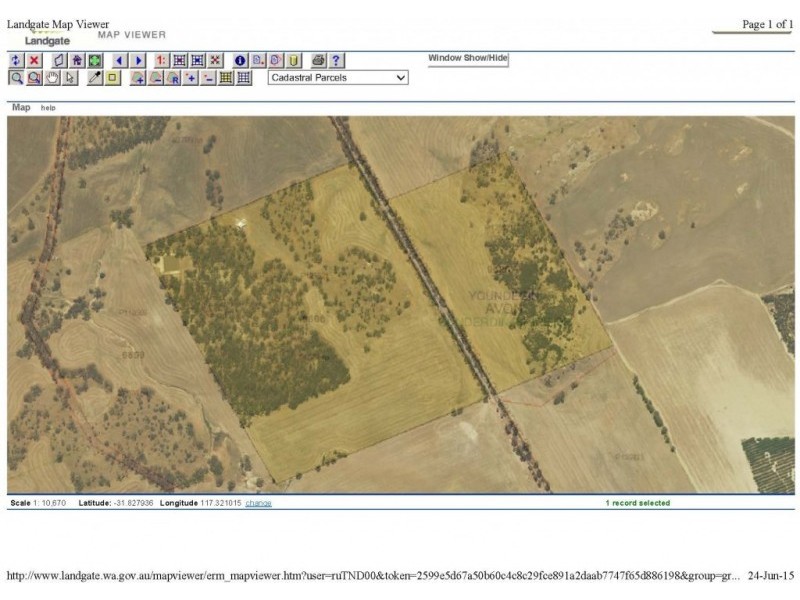This screenshot has width=800, height=600.
Task: Click the 1: scale setting icon
Action: pyautogui.click(x=160, y=60)
